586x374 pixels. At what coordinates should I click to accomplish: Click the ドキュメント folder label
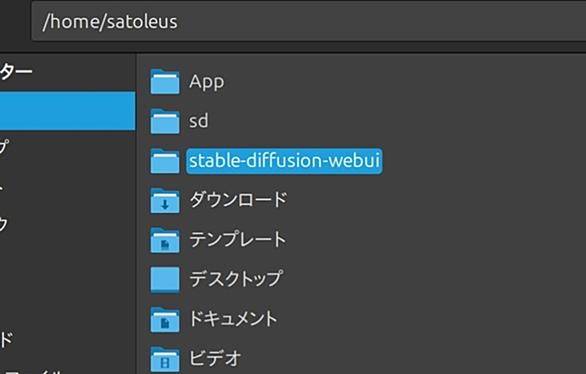pyautogui.click(x=233, y=319)
